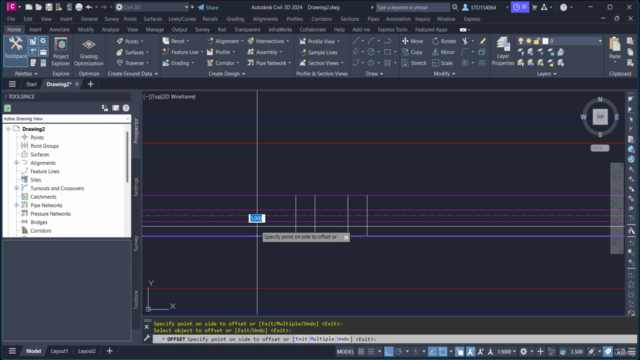640x360 pixels.
Task: Click the Prospector side tab
Action: [136, 130]
